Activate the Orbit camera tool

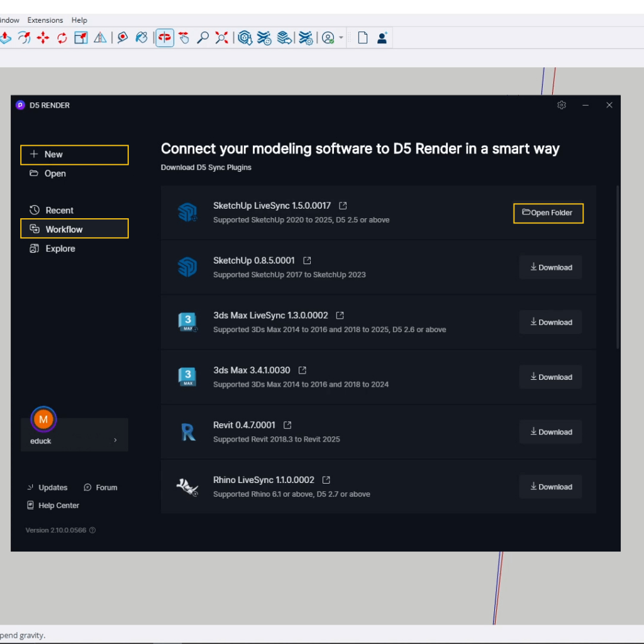165,38
